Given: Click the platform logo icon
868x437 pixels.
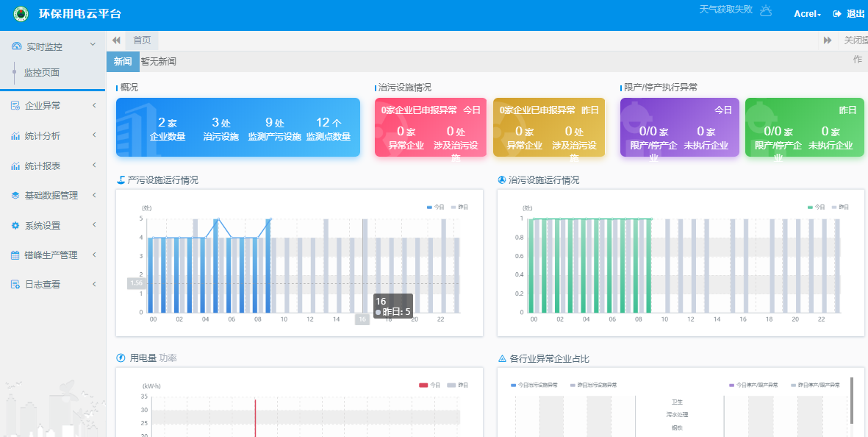Looking at the screenshot, I should pos(22,14).
